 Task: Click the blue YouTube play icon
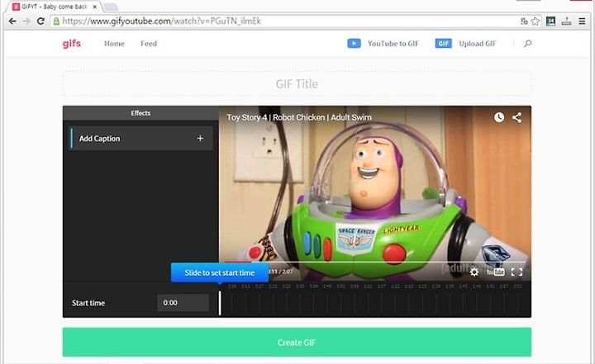coord(354,43)
